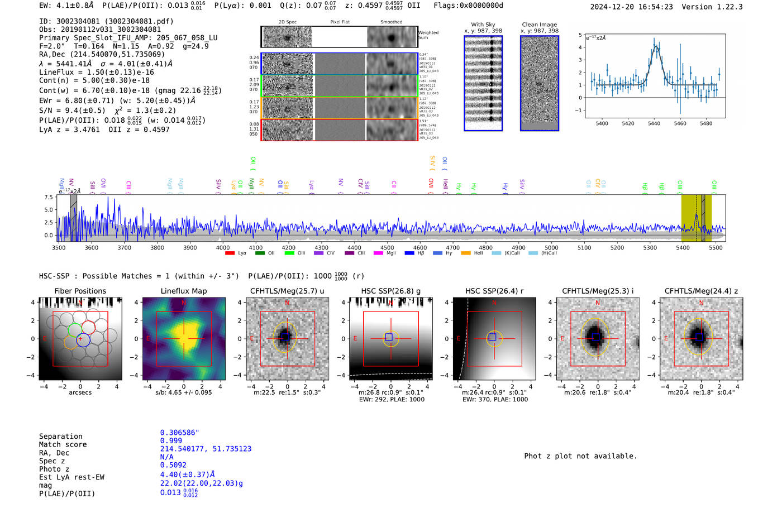Image resolution: width=782 pixels, height=532 pixels.
Task: Open the Lineflux Map panel
Action: 184,339
